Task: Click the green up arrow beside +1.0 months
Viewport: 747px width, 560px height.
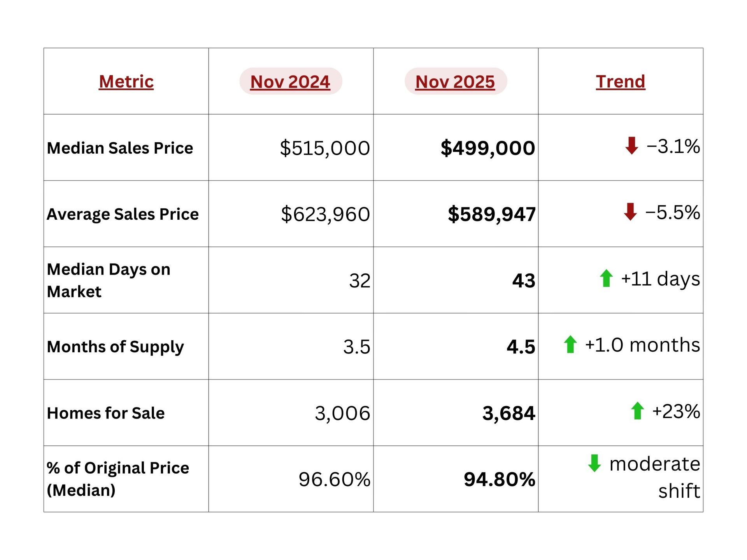Action: 570,345
